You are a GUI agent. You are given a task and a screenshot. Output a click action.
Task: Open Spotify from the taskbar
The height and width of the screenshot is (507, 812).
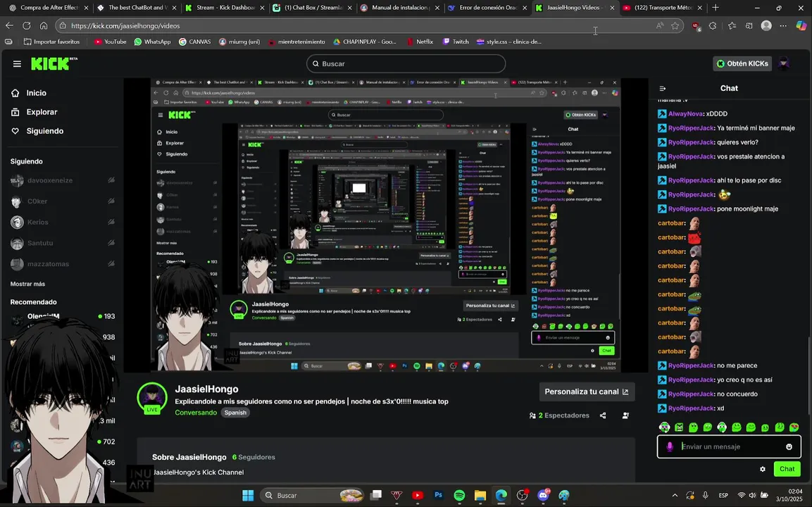[459, 495]
